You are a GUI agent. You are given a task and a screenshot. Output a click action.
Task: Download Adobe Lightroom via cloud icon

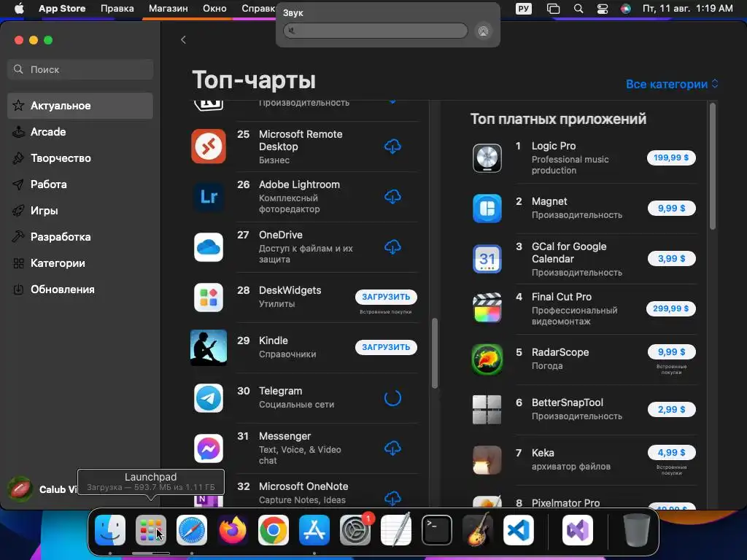click(x=392, y=196)
